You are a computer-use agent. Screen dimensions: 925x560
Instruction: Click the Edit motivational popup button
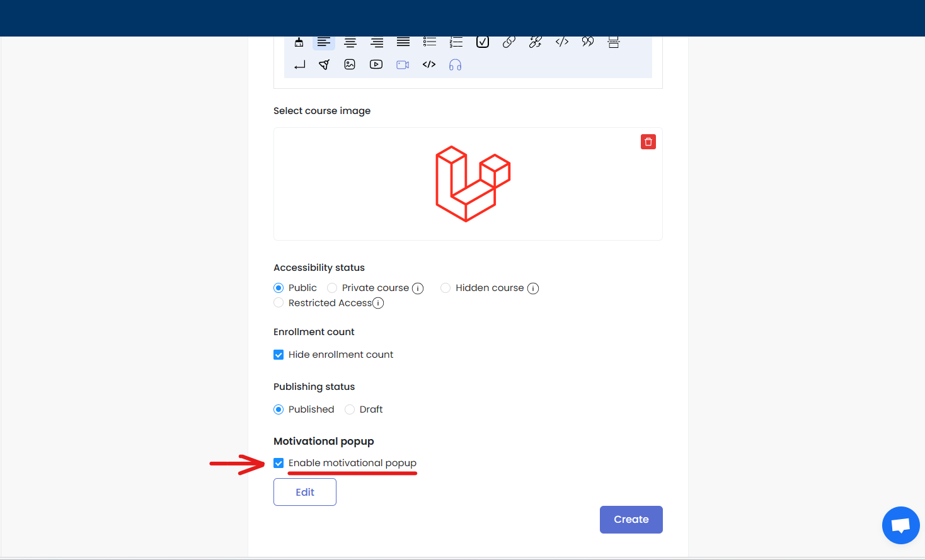click(x=305, y=492)
